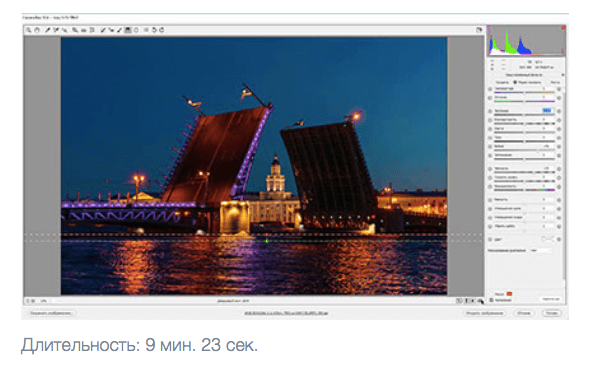Click minus icon beside Sharpness slider
The image size is (598, 391).
tap(490, 200)
